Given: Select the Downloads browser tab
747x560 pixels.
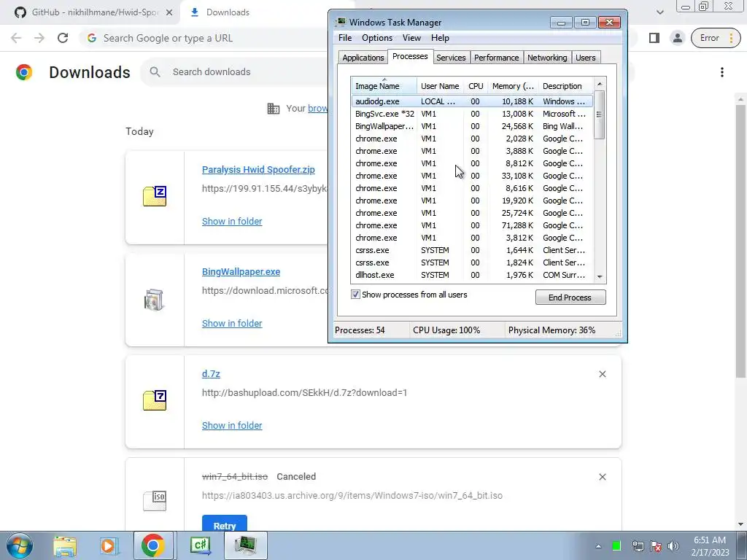Looking at the screenshot, I should (228, 12).
